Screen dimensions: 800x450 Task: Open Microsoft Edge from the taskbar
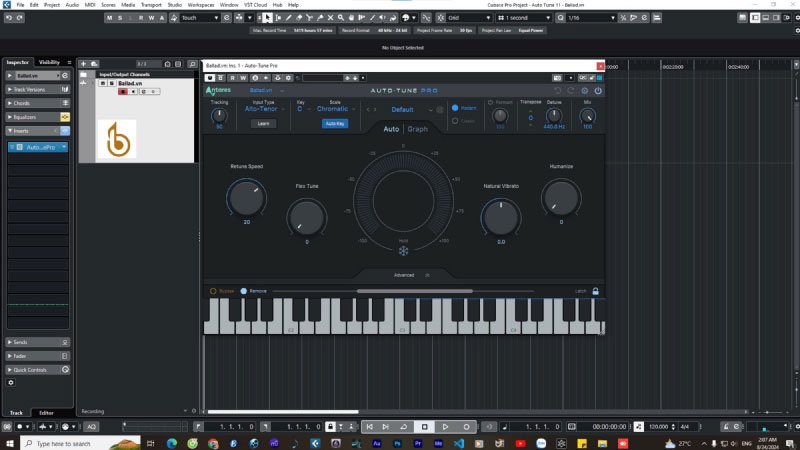click(x=172, y=443)
